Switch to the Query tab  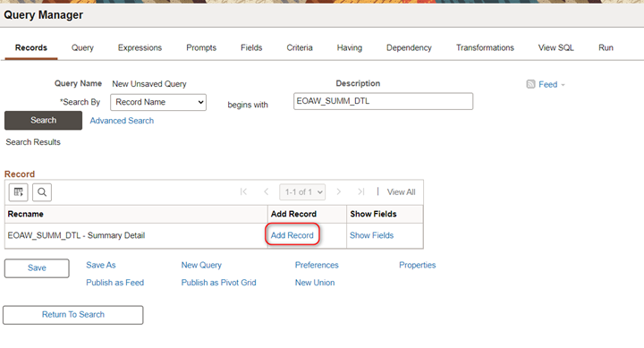pyautogui.click(x=82, y=47)
